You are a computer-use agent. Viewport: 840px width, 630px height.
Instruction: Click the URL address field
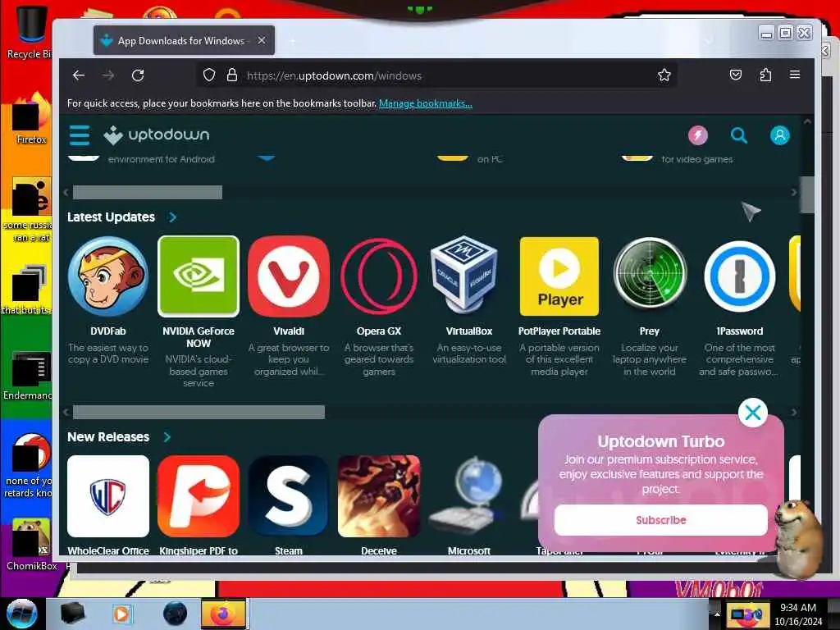click(436, 75)
